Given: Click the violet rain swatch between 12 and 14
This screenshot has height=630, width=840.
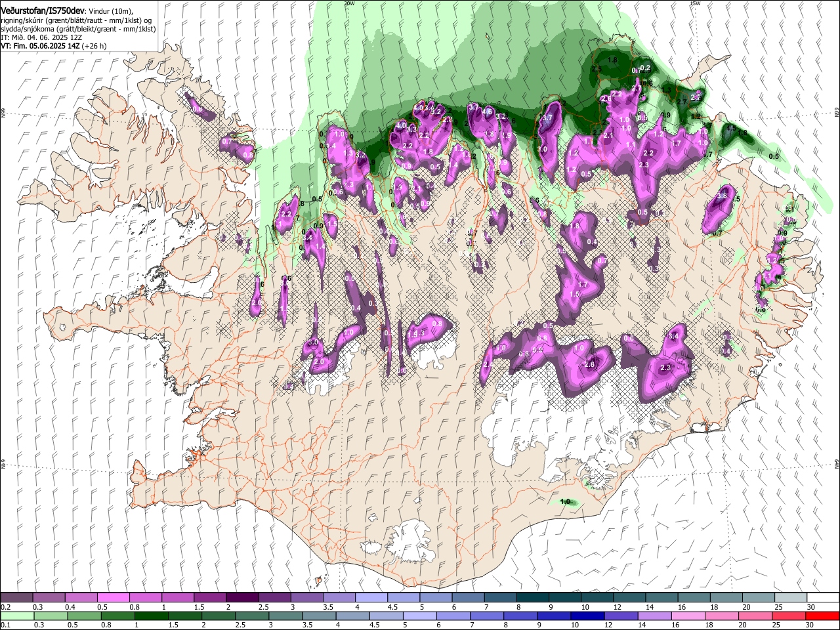Looking at the screenshot, I should pos(621,616).
